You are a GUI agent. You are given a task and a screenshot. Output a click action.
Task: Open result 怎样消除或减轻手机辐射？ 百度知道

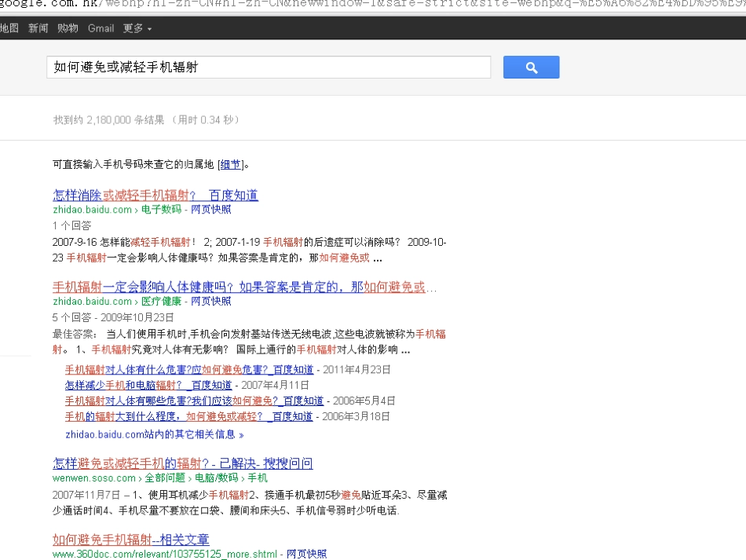click(x=155, y=196)
